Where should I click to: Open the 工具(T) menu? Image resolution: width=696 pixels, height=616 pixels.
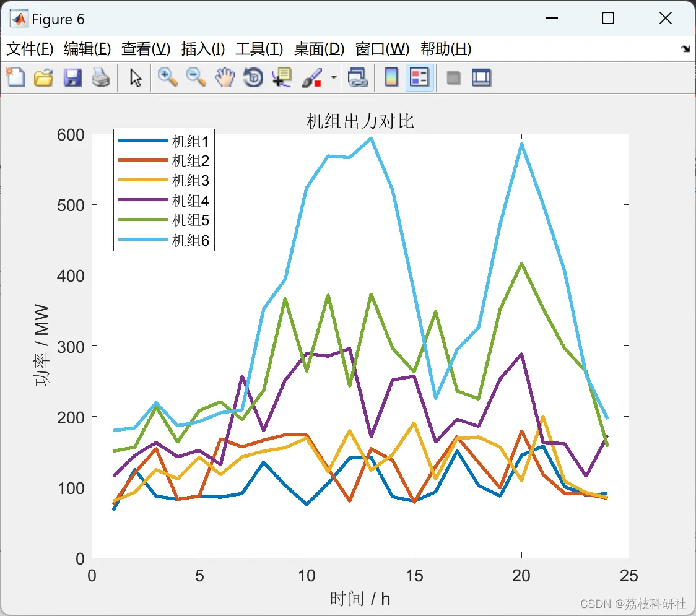[259, 49]
